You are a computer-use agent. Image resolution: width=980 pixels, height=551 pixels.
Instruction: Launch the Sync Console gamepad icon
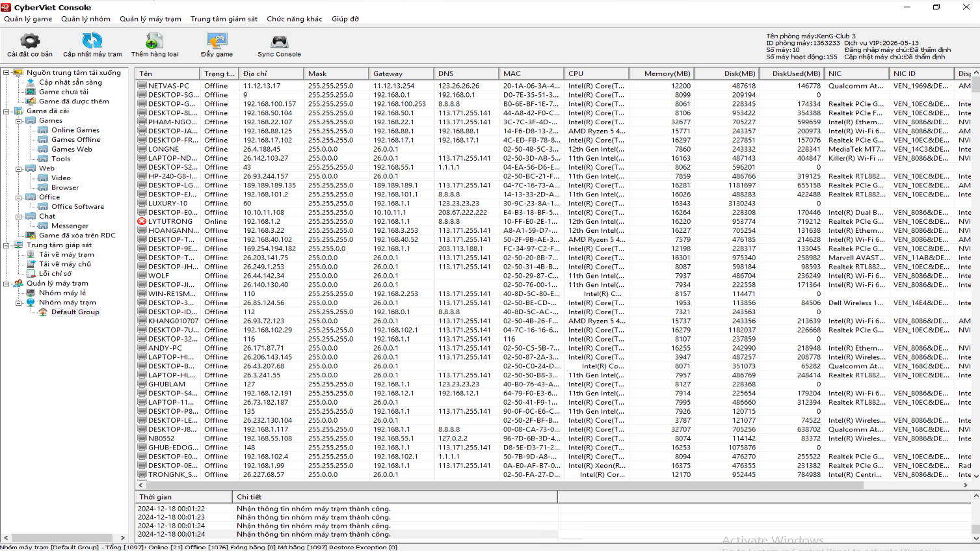click(x=279, y=42)
